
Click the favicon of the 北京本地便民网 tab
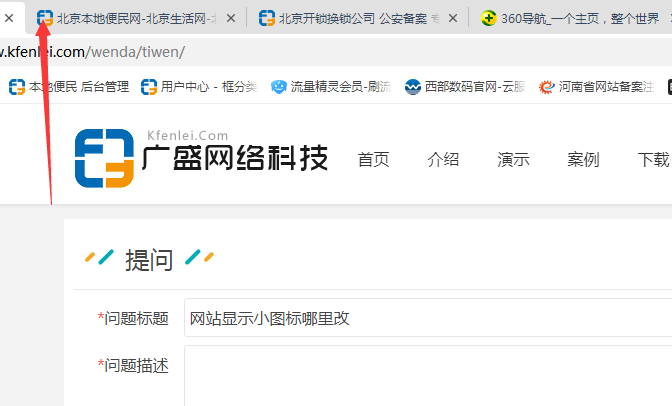point(45,18)
